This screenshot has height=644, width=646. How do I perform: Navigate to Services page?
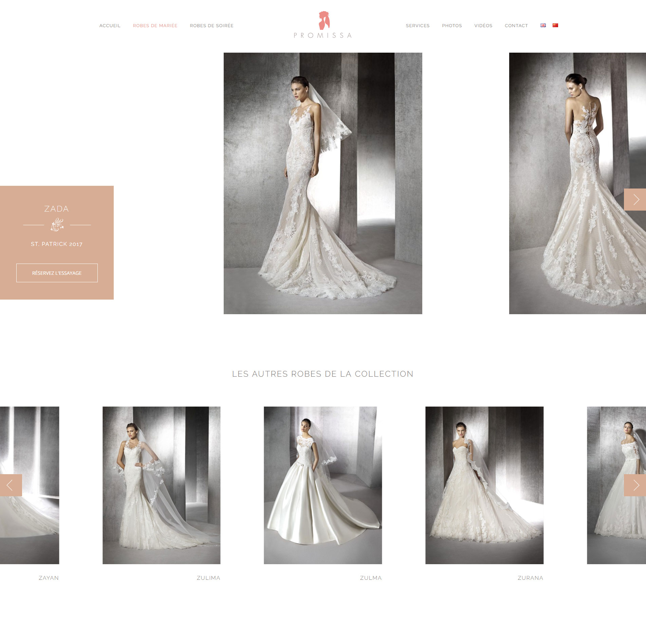[418, 26]
